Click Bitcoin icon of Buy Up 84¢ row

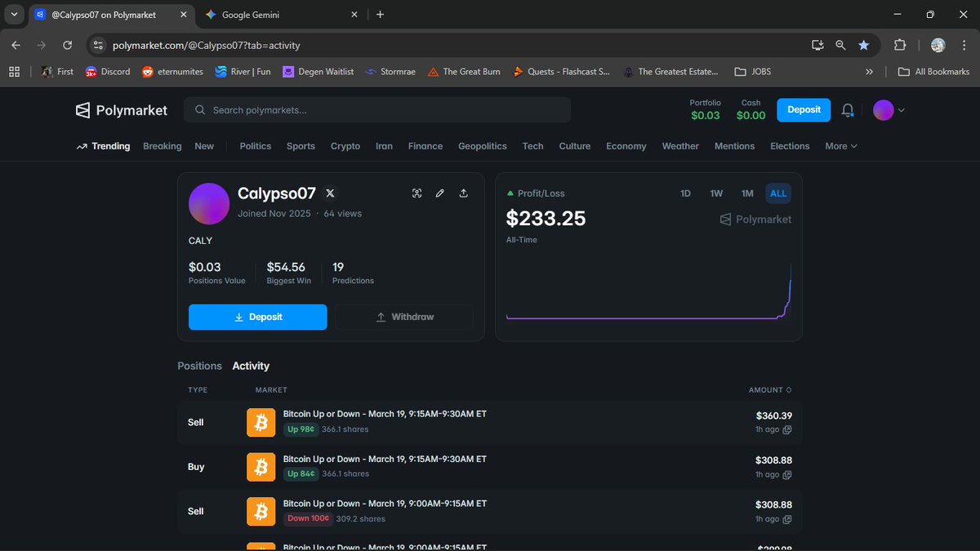(261, 467)
